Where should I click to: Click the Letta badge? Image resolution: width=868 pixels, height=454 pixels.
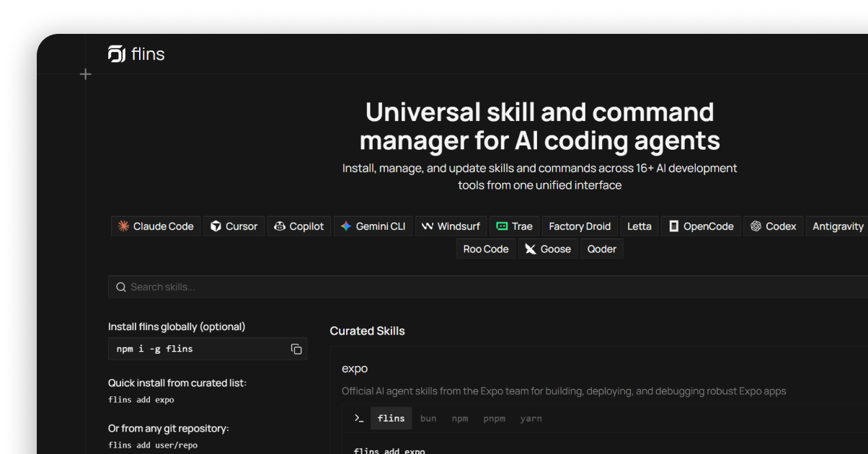(x=639, y=226)
